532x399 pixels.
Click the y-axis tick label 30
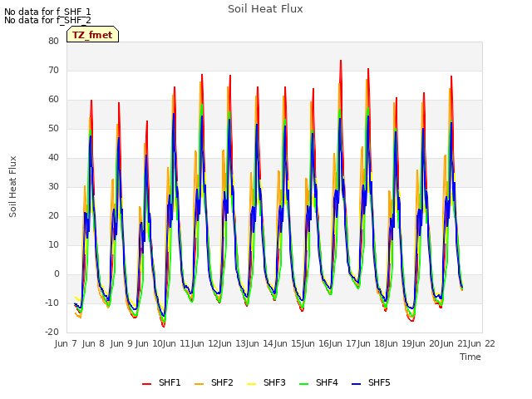pyautogui.click(x=53, y=186)
